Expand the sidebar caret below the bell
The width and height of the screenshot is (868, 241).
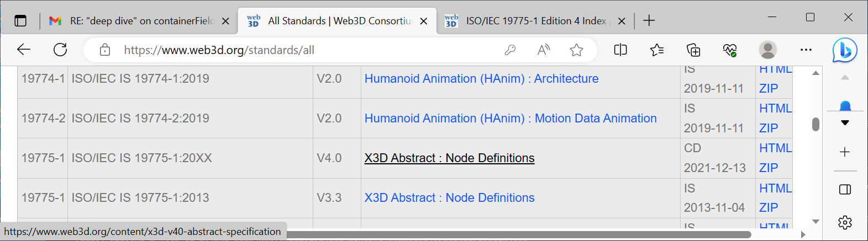(845, 122)
